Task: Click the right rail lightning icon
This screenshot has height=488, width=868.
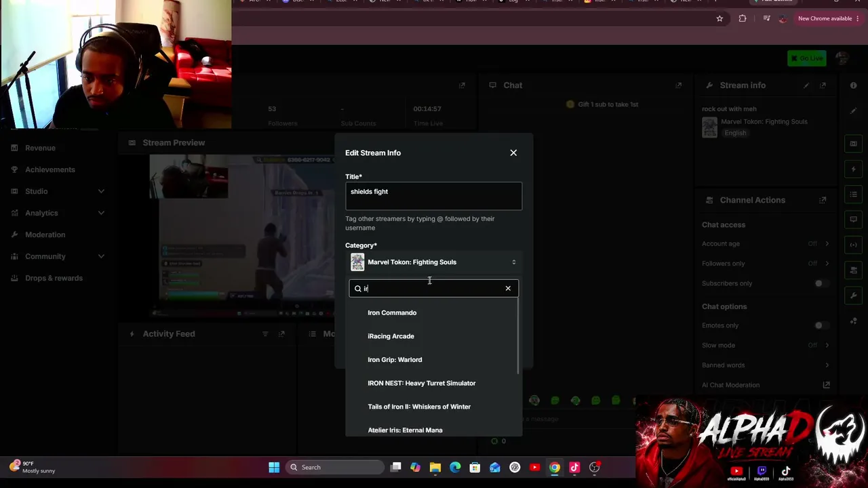Action: [x=854, y=169]
